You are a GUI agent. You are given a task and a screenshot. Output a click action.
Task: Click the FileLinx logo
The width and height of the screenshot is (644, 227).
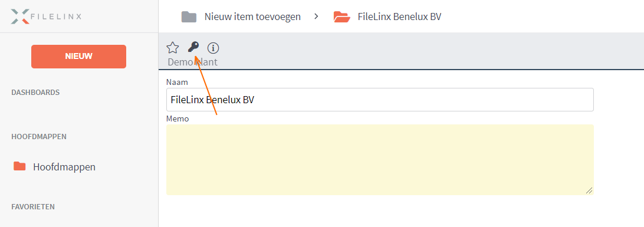[46, 17]
